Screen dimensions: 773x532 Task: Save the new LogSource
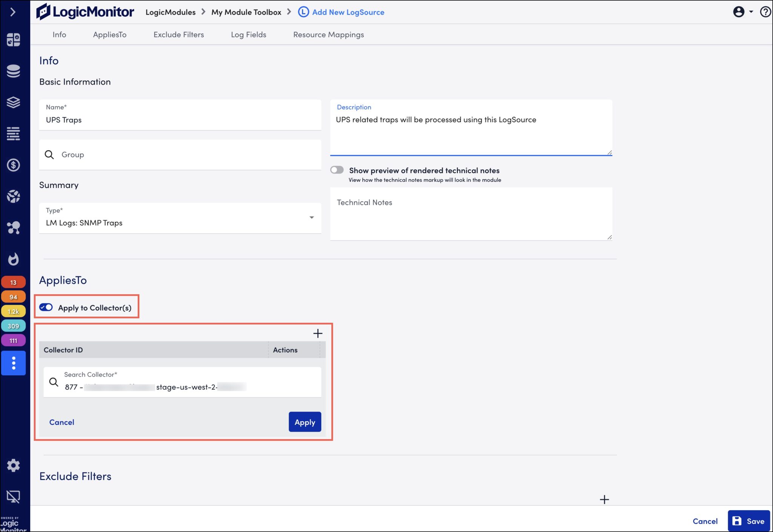click(749, 521)
